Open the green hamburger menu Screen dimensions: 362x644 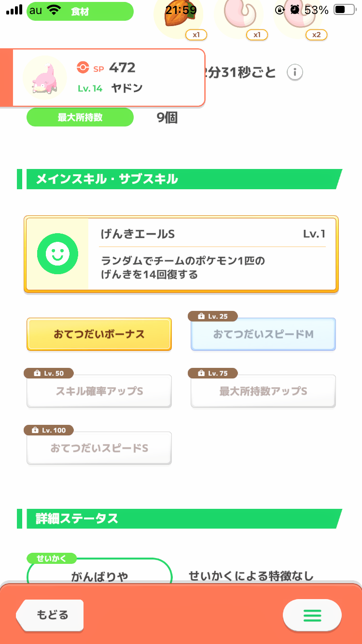coord(312,616)
